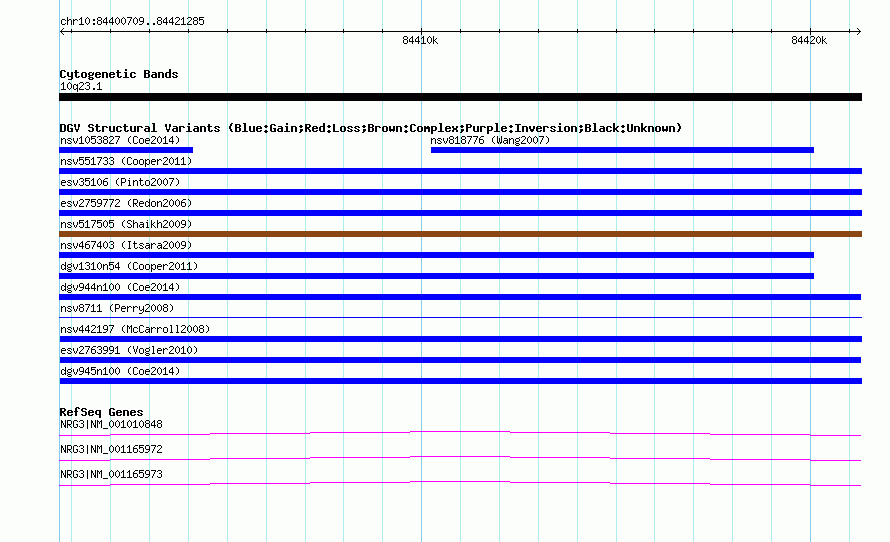Click the blue dgv945n100 variant bar
The image size is (890, 542).
pos(460,381)
